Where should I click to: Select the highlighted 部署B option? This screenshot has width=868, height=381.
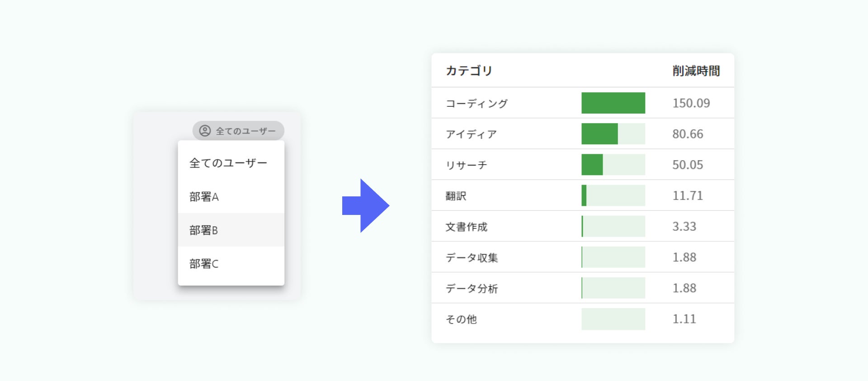tap(203, 230)
